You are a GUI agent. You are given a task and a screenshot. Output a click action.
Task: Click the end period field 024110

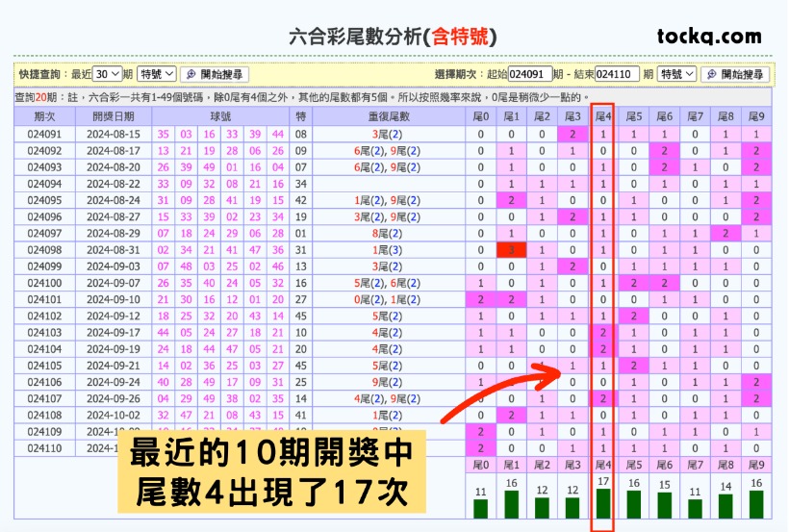pyautogui.click(x=617, y=74)
